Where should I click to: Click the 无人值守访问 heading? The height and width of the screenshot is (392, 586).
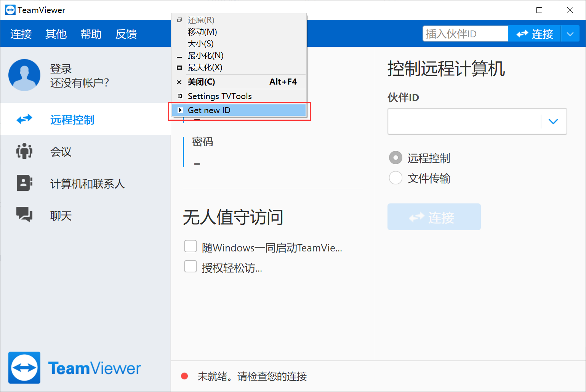pyautogui.click(x=233, y=217)
